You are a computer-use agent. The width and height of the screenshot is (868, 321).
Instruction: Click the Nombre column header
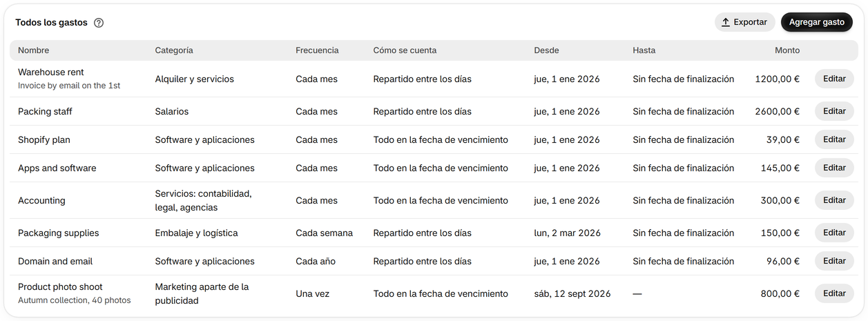click(34, 50)
